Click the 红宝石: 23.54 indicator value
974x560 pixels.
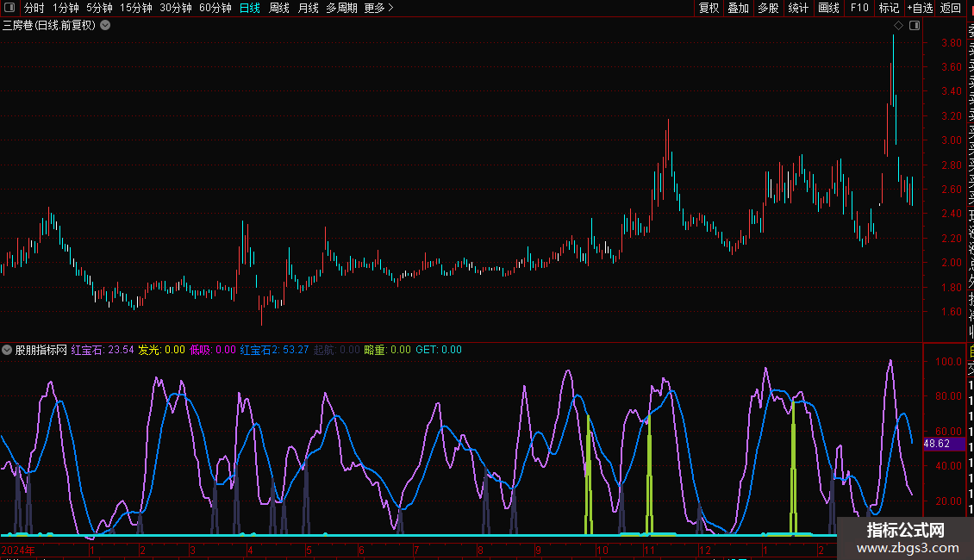click(103, 350)
